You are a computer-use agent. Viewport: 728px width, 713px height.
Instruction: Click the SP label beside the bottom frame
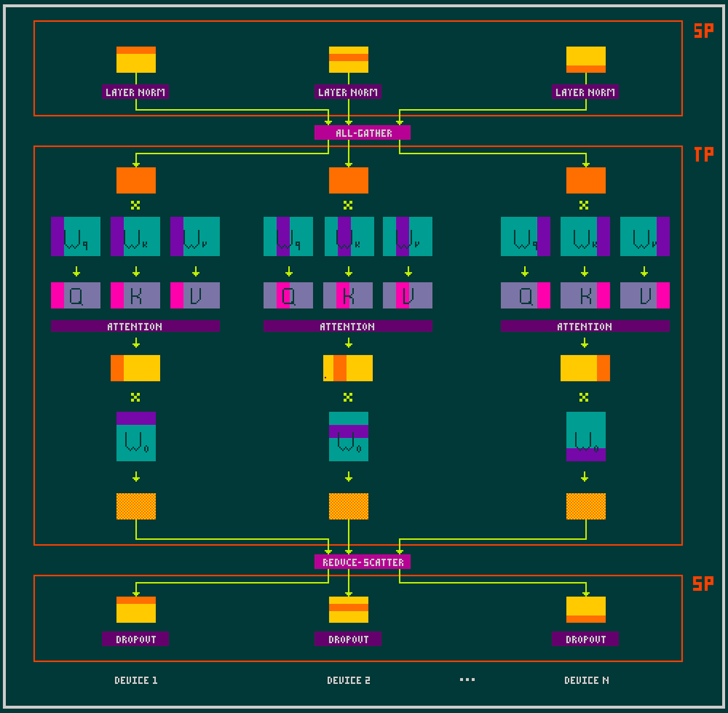[x=704, y=584]
